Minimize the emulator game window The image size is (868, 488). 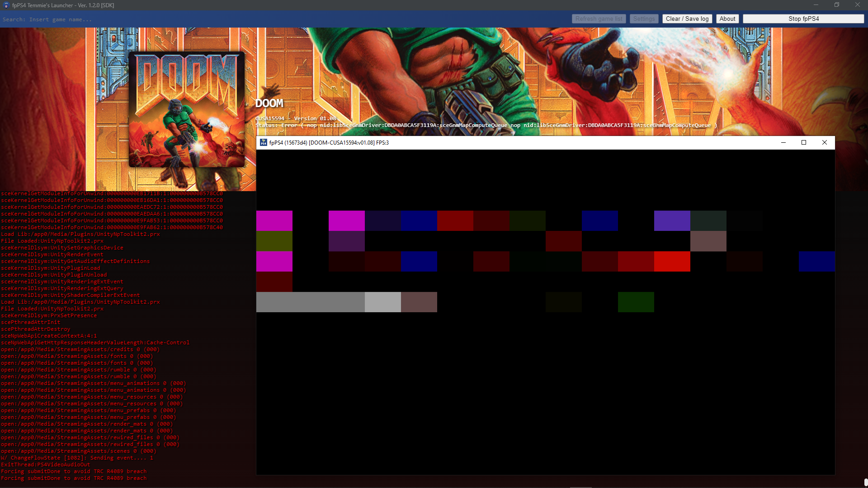pyautogui.click(x=783, y=142)
